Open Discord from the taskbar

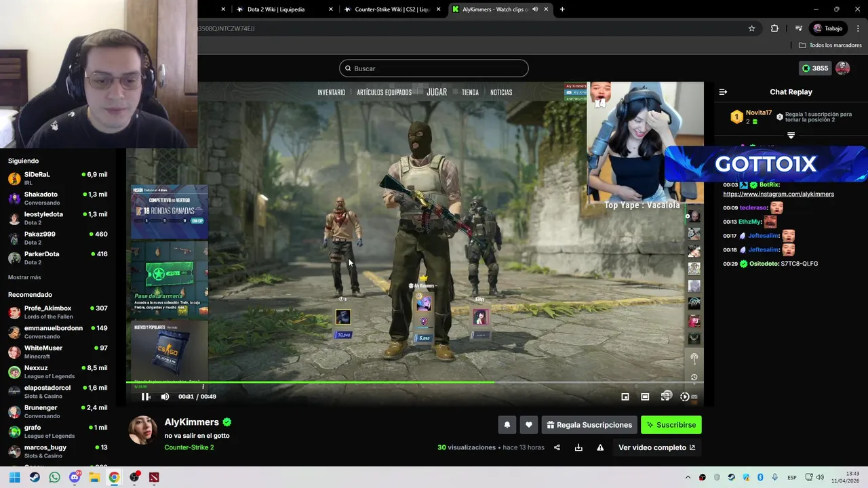click(75, 477)
